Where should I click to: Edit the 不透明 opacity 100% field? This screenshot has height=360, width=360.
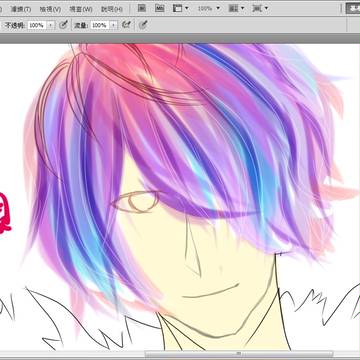pos(37,25)
